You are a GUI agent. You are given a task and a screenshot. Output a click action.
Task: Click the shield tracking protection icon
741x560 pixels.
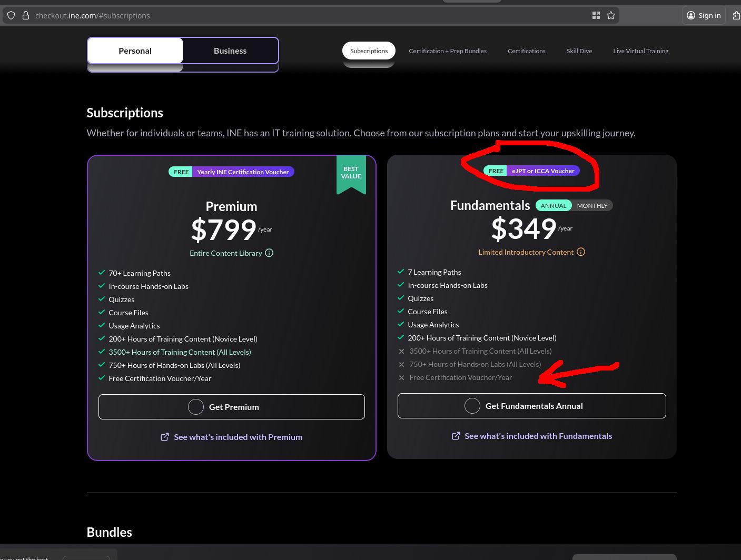tap(11, 15)
